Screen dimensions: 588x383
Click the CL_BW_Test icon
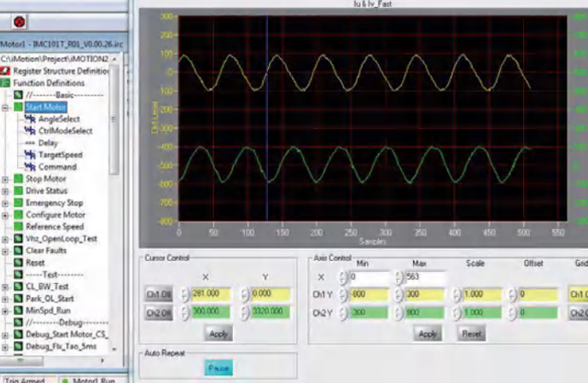(19, 287)
